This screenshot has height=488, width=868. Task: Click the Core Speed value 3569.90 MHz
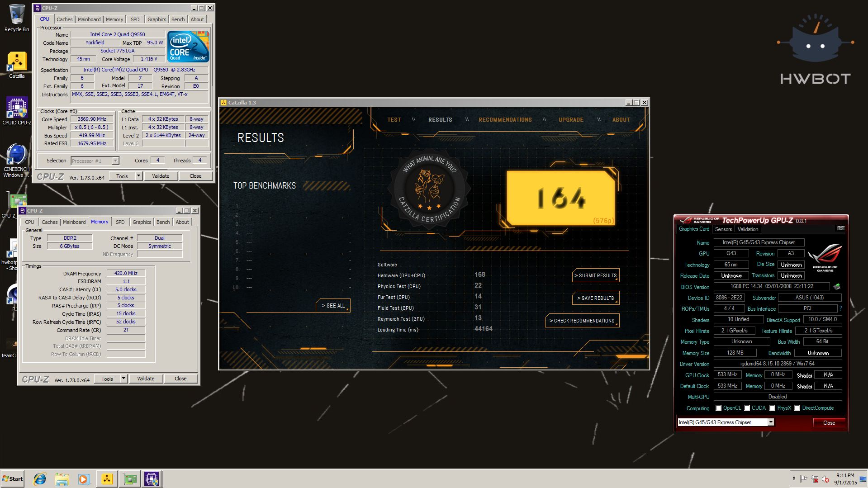click(92, 119)
